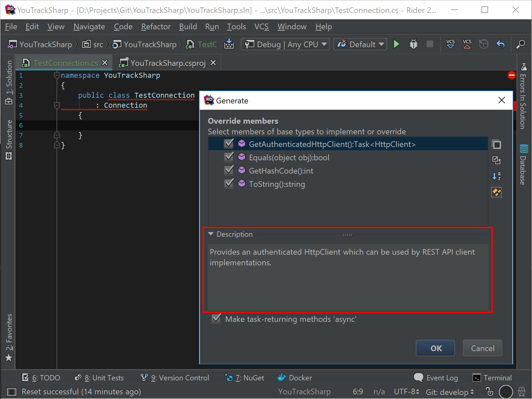Click caret position 6:9 in status bar

point(358,392)
